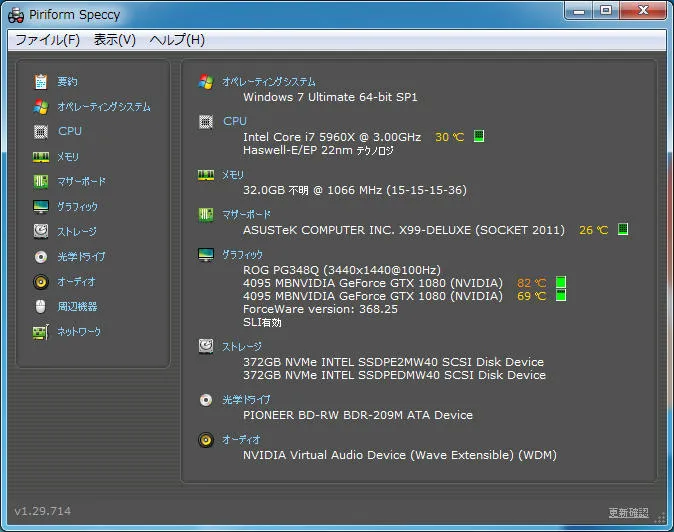The width and height of the screenshot is (674, 532).
Task: Select 周辺機器 in the sidebar
Action: [x=77, y=306]
